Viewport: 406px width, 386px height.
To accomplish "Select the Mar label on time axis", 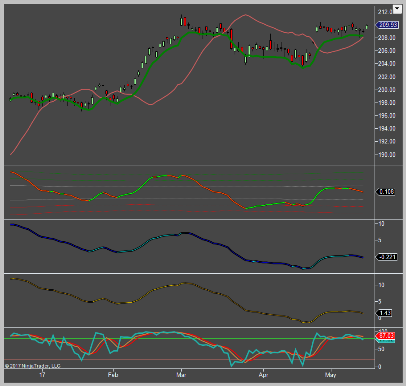I will point(181,375).
